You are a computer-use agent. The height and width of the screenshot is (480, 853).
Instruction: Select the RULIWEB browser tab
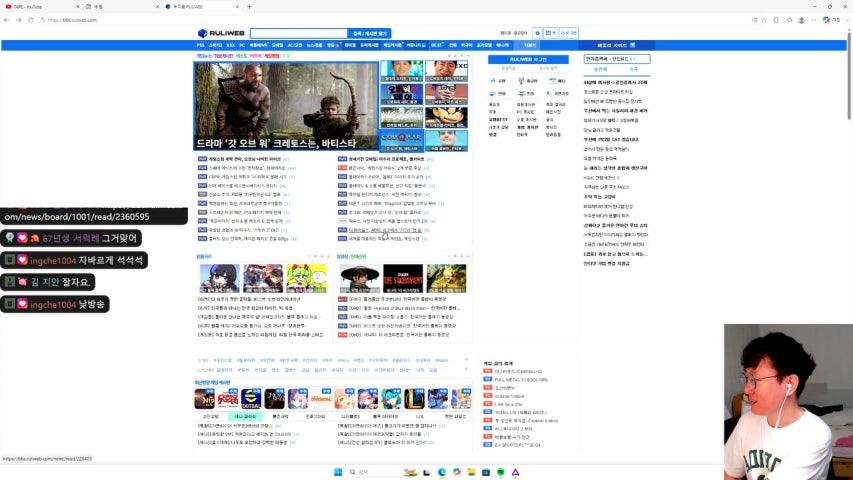click(x=201, y=7)
